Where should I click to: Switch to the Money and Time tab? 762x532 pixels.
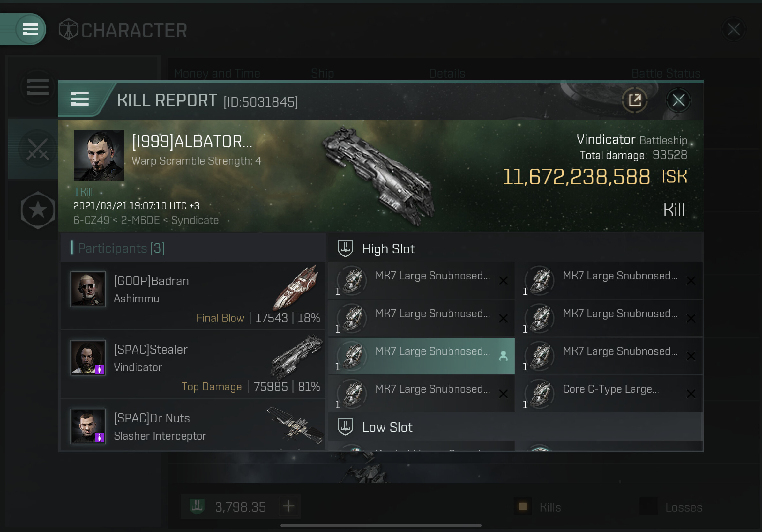click(x=217, y=73)
